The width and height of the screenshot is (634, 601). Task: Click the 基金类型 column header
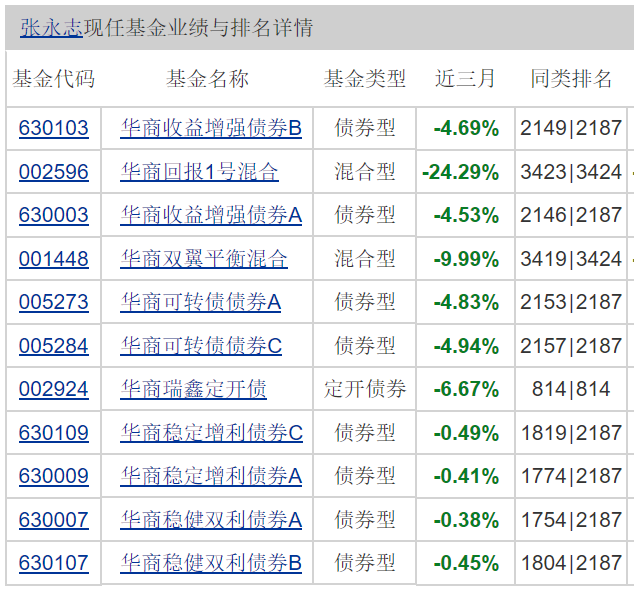pyautogui.click(x=365, y=79)
